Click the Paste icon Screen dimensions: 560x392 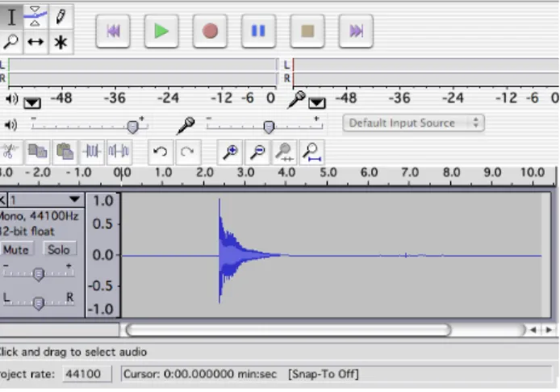pos(65,152)
